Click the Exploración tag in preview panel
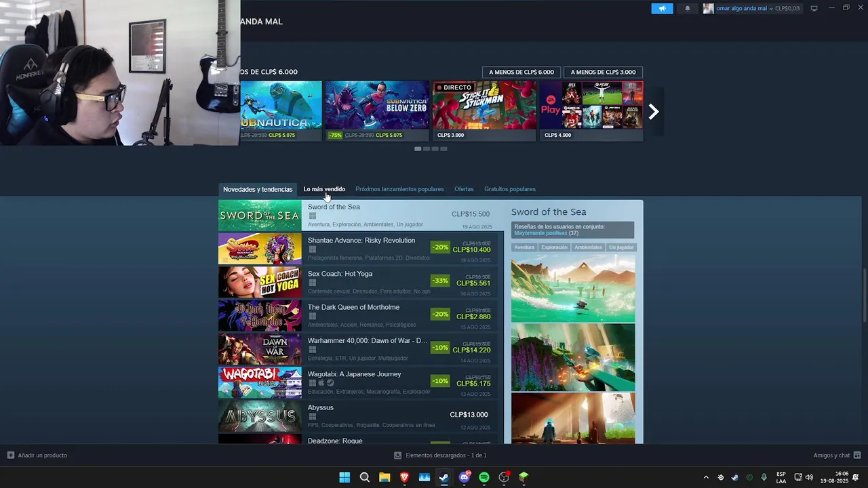Viewport: 868px width, 488px height. 554,247
